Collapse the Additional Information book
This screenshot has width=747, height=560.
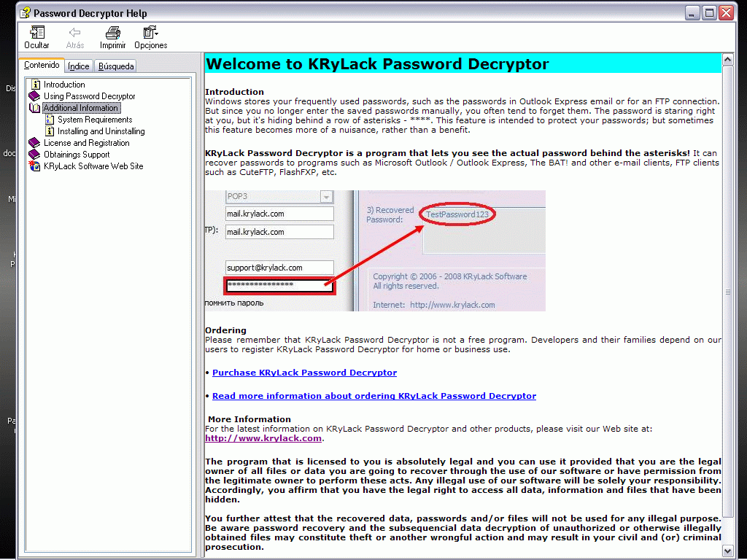pos(34,107)
